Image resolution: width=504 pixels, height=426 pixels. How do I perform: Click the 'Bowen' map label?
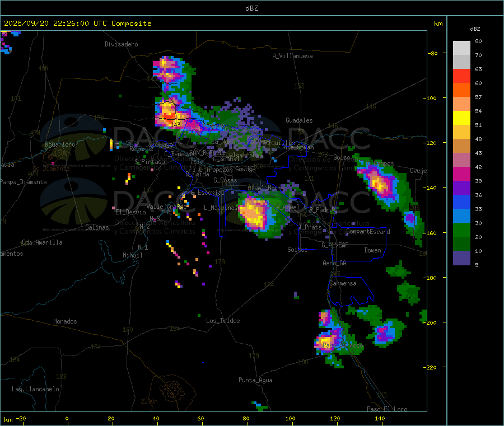(372, 250)
